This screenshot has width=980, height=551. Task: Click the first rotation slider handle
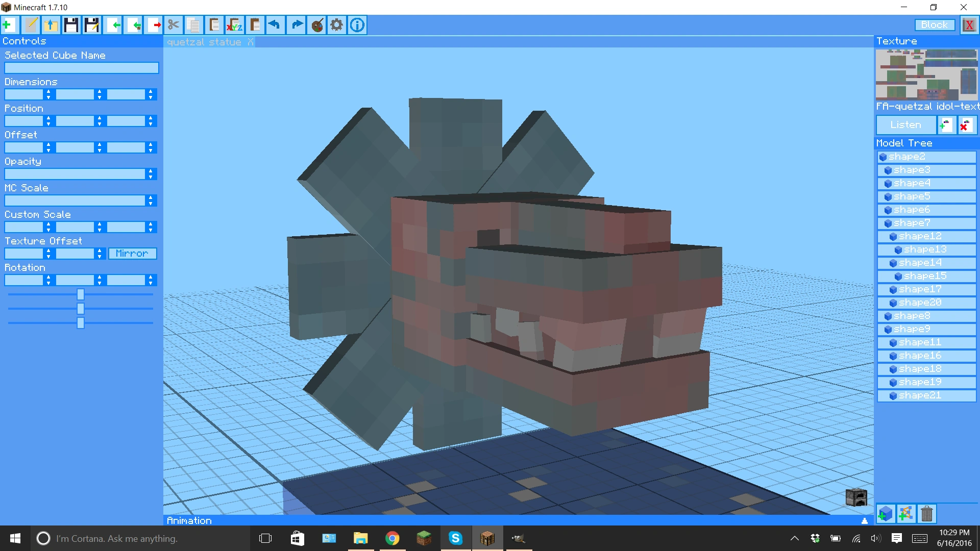click(x=80, y=294)
